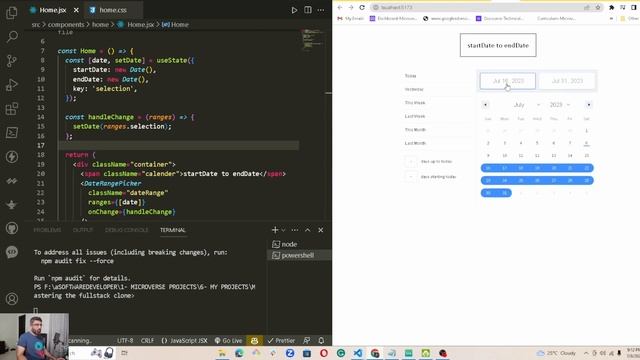Bookmark this page with the star icon
Viewport: 640px width, 360px height.
click(x=598, y=7)
